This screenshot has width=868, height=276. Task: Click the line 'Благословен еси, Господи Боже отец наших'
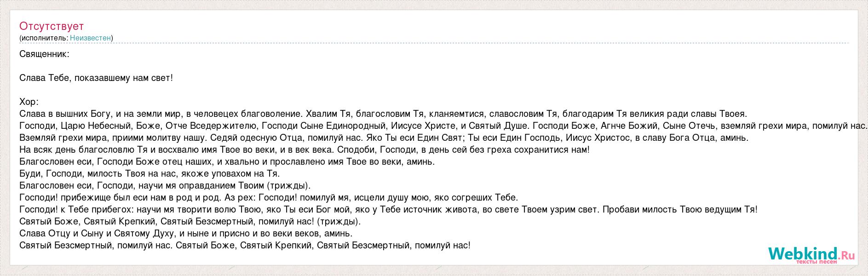pos(227,161)
